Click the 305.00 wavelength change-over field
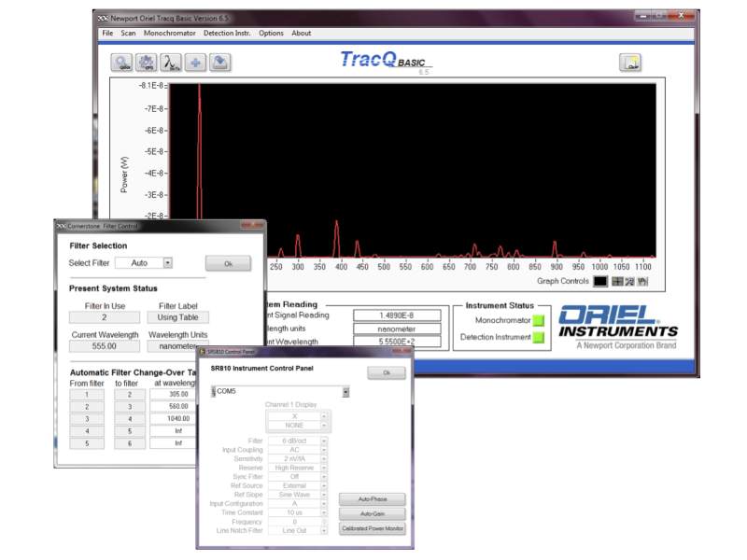This screenshot has width=747, height=560. 173,395
